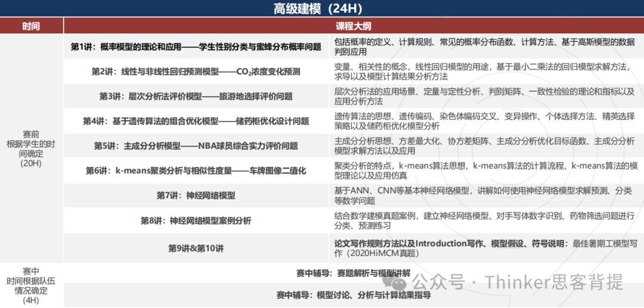This screenshot has height=308, width=644.
Task: Click the 公众号 Thinker思客背提 watermark text
Action: tap(518, 281)
